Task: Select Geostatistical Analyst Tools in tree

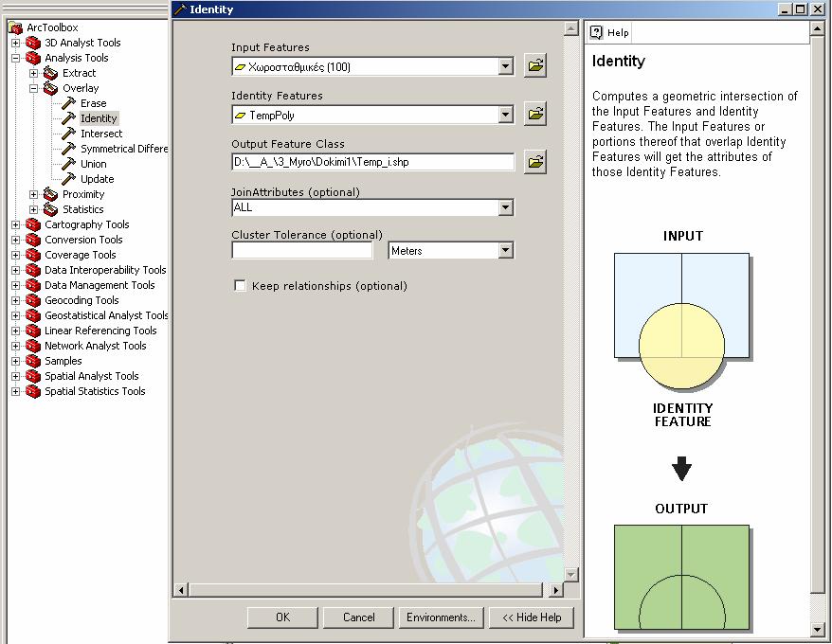Action: (x=106, y=315)
